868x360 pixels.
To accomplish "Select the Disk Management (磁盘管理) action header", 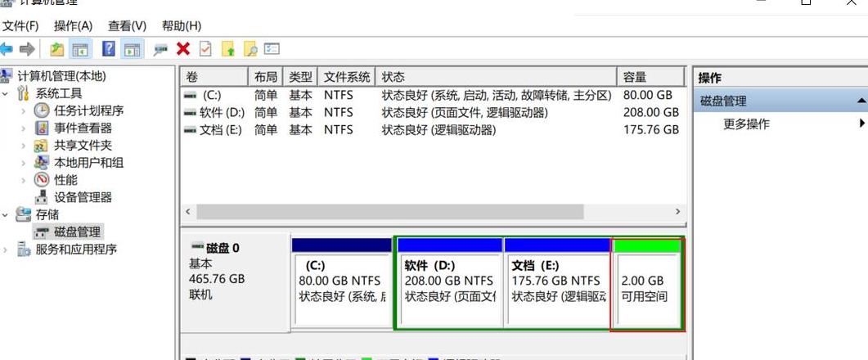I will (x=780, y=101).
